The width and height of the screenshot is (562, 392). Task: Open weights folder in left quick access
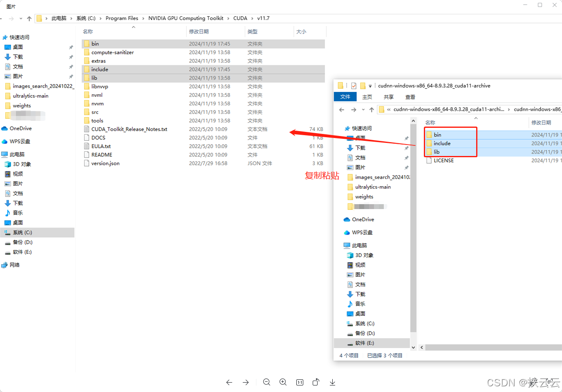click(x=22, y=106)
